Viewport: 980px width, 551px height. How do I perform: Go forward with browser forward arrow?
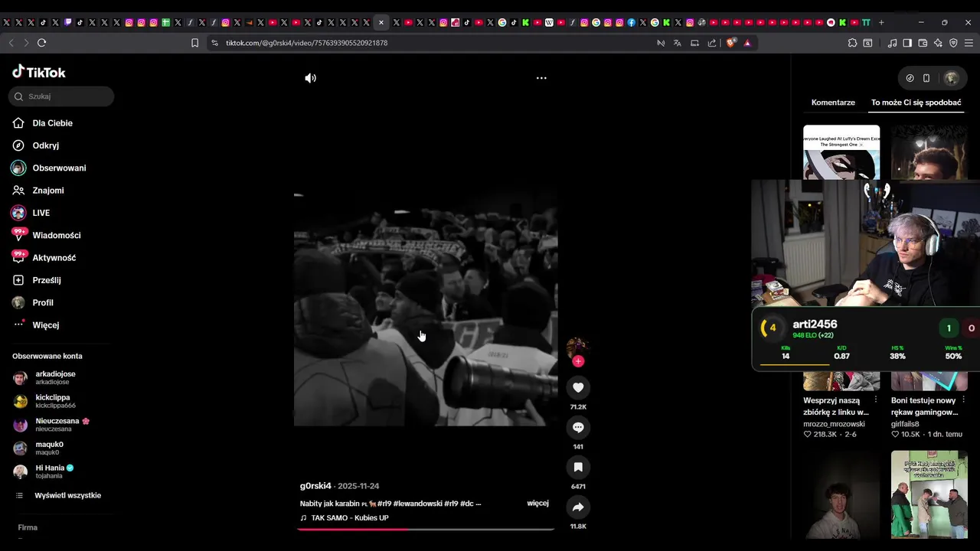tap(26, 43)
